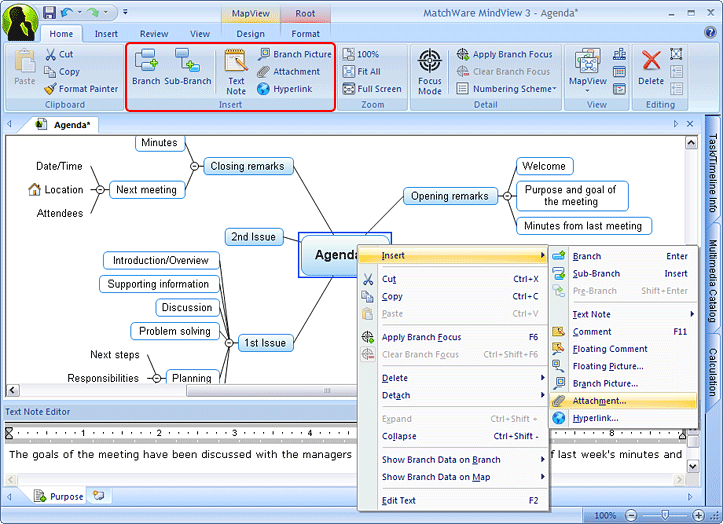Viewport: 723px width, 524px height.
Task: Click Attachment in the ribbon Insert group
Action: pos(289,71)
